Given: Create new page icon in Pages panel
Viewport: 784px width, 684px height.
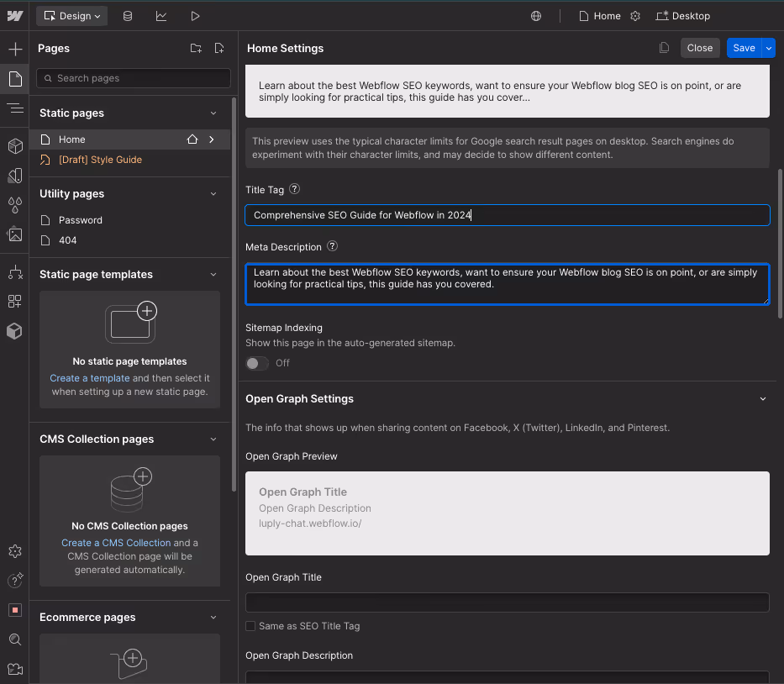Looking at the screenshot, I should [x=219, y=48].
